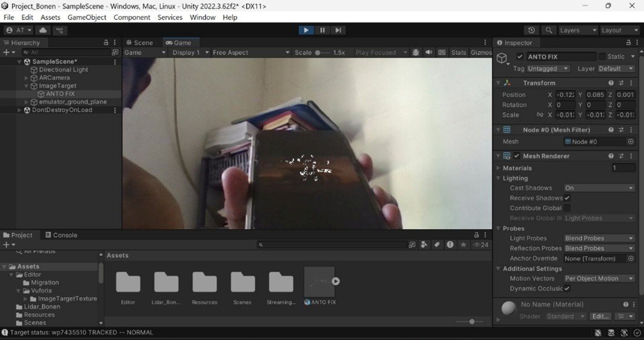The width and height of the screenshot is (644, 340).
Task: Open the Tag Untagged dropdown
Action: click(x=549, y=69)
